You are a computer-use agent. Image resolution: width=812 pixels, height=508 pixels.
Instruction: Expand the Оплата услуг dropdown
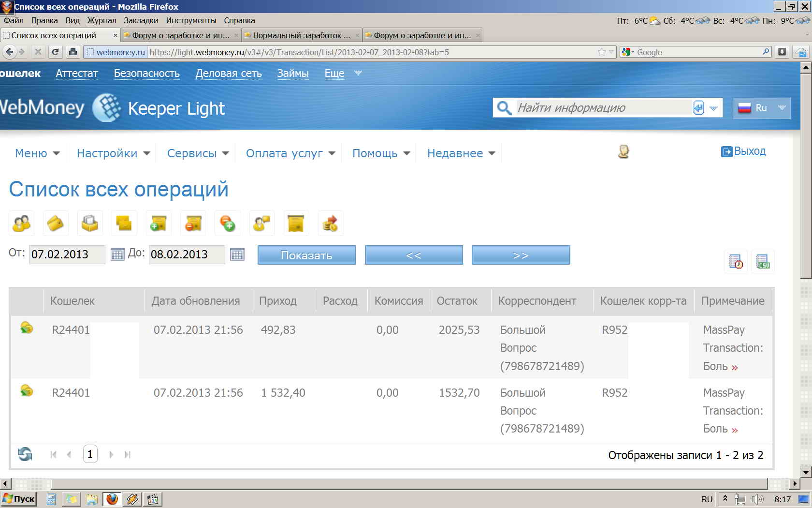[x=290, y=153]
